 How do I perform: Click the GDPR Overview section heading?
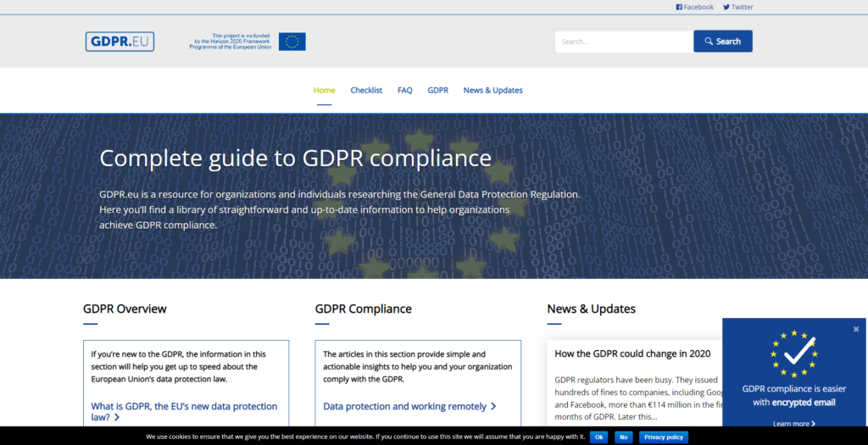point(125,309)
